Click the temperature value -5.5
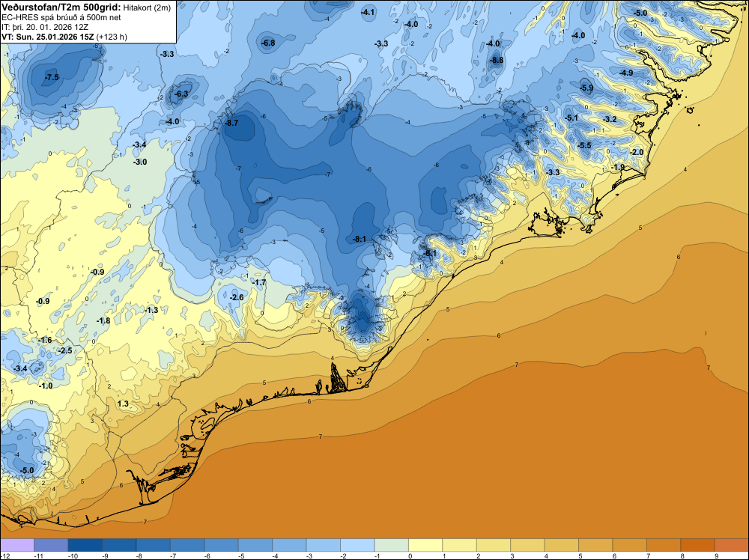 click(585, 145)
